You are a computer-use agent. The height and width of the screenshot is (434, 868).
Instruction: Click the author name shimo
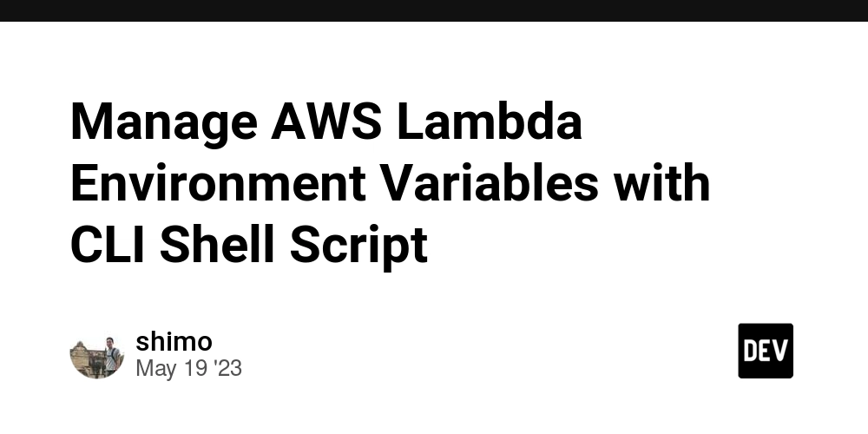point(174,341)
